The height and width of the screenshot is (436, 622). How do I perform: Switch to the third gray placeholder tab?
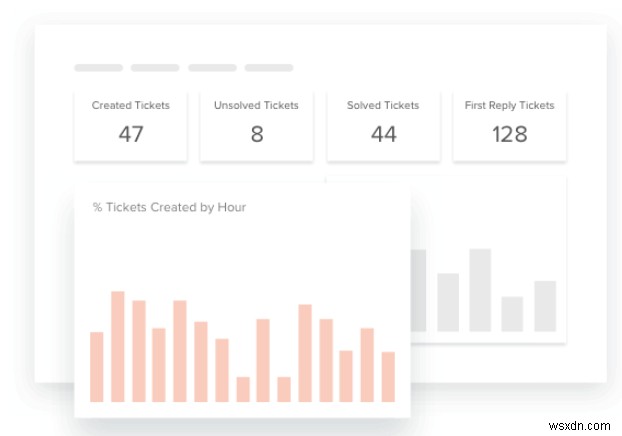coord(212,68)
